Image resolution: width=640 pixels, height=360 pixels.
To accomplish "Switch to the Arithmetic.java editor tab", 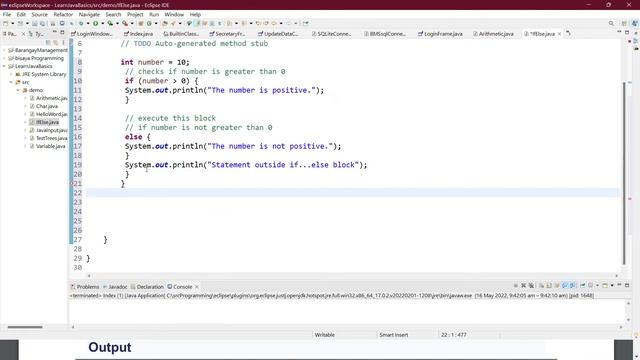I will [493, 34].
